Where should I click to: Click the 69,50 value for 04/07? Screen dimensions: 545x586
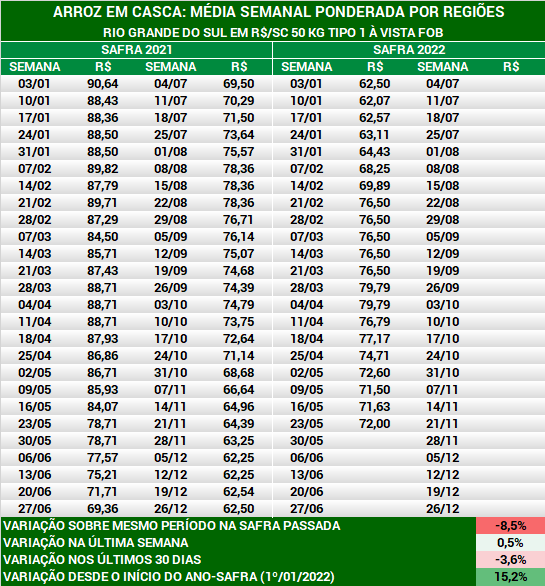click(239, 84)
